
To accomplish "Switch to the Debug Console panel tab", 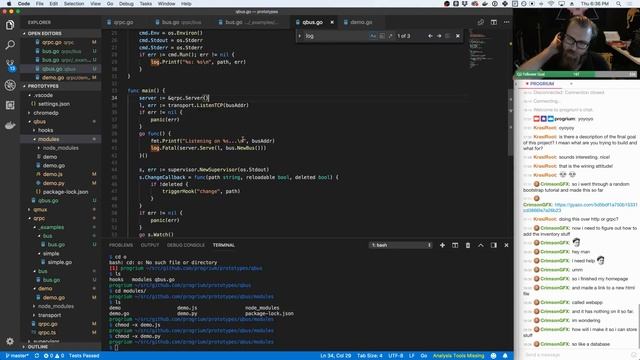I will pyautogui.click(x=186, y=245).
